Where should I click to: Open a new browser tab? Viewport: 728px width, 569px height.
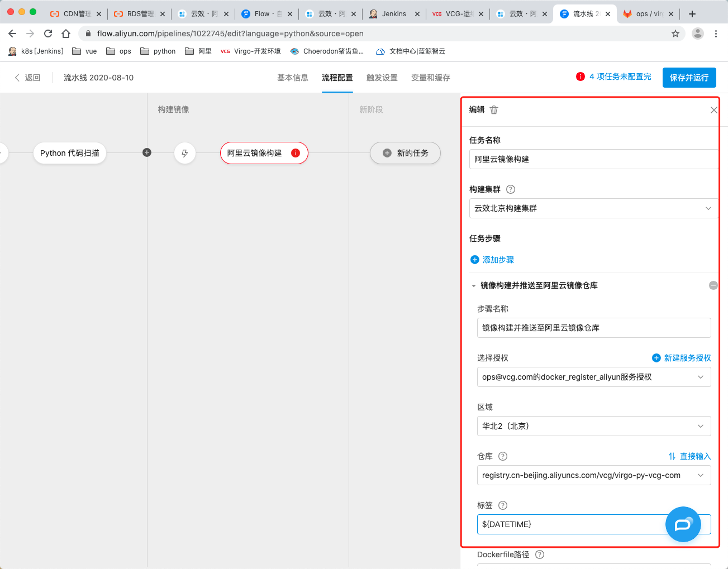(x=692, y=14)
